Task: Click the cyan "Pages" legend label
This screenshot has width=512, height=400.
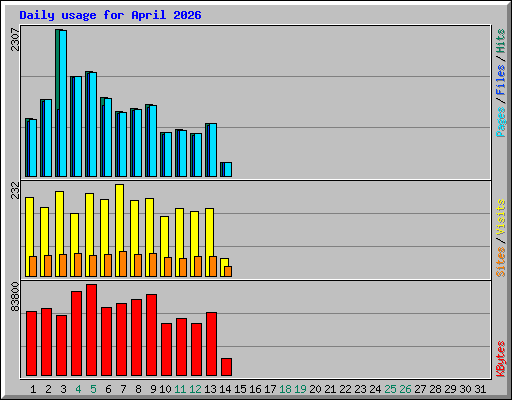Action: [x=500, y=122]
